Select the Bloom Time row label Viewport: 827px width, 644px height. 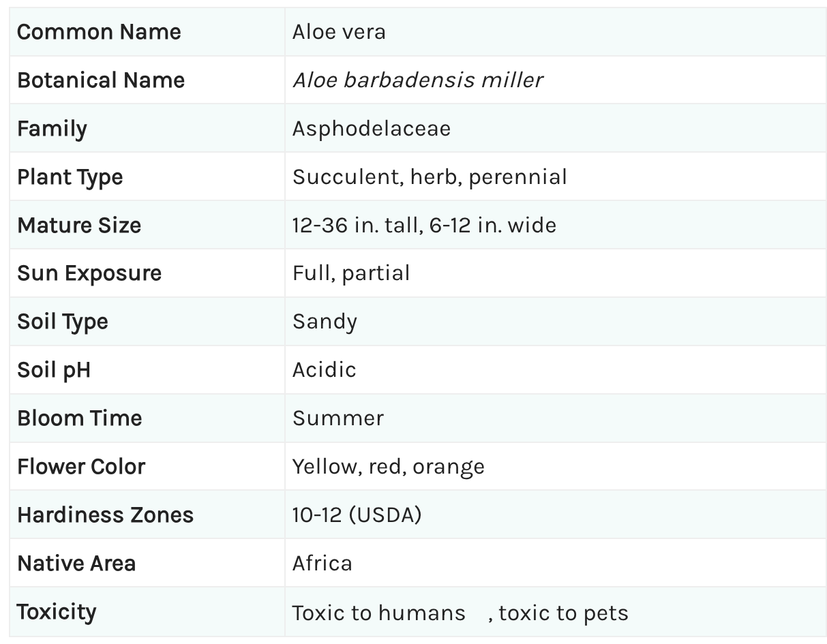click(80, 418)
